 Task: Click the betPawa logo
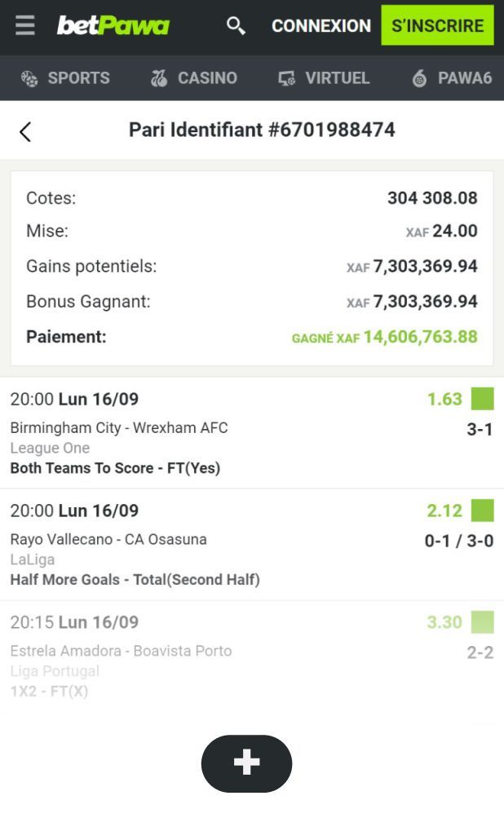[x=113, y=26]
